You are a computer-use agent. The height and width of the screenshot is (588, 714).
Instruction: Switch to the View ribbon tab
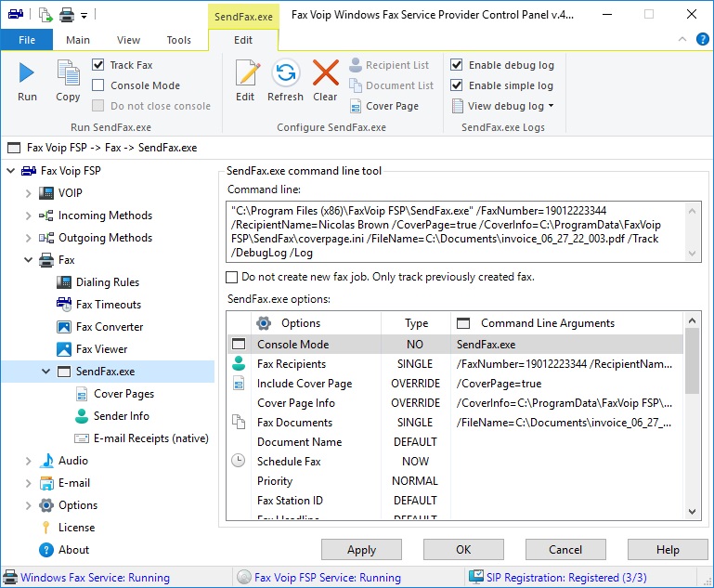[x=128, y=40]
